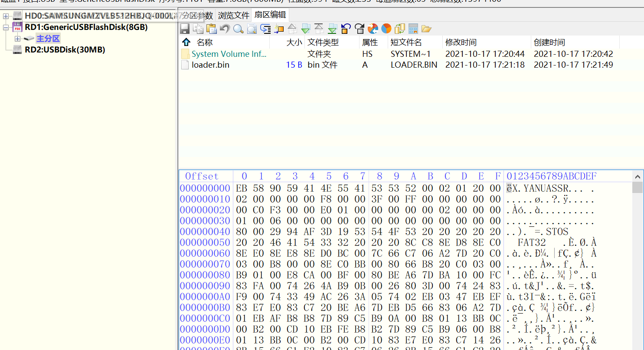Image resolution: width=644 pixels, height=350 pixels.
Task: Click the pie chart with arrows icon
Action: click(x=373, y=29)
